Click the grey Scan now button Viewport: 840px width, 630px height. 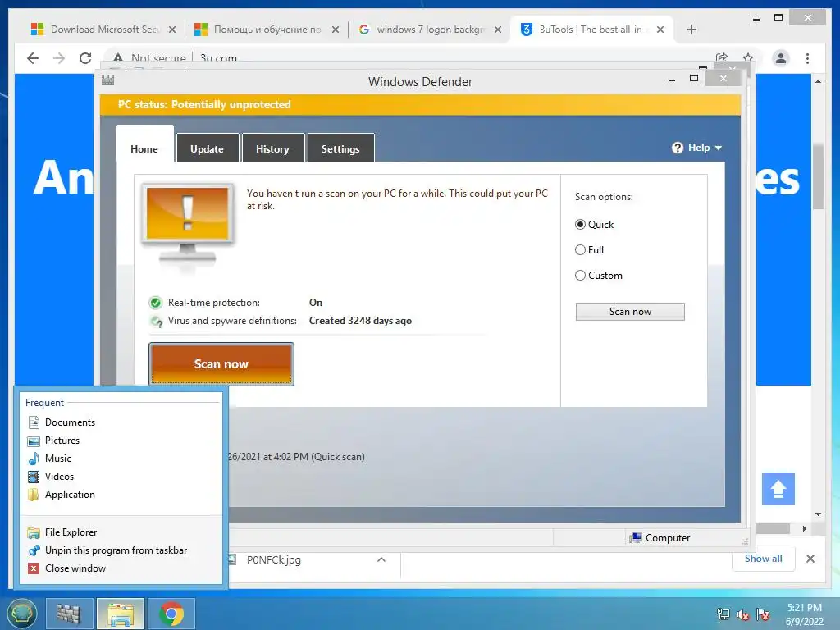pyautogui.click(x=630, y=312)
